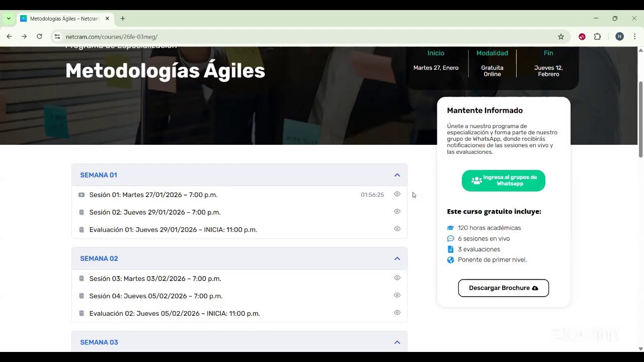Open Evaluación 02: Jueves 05/02/2026 link
The width and height of the screenshot is (644, 362).
point(175,314)
